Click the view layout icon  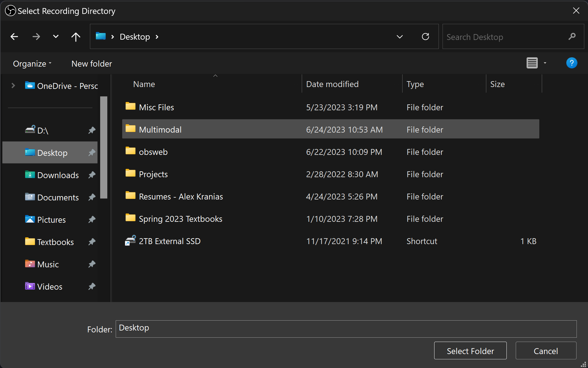pos(532,63)
